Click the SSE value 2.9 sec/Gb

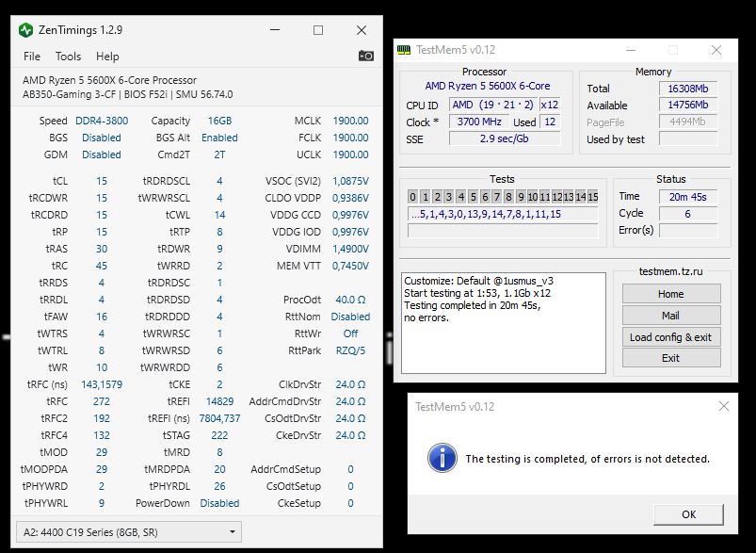click(505, 138)
